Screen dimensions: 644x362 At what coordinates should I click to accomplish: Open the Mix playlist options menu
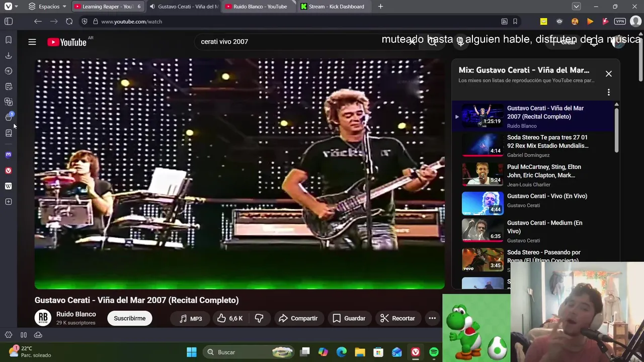tap(609, 93)
